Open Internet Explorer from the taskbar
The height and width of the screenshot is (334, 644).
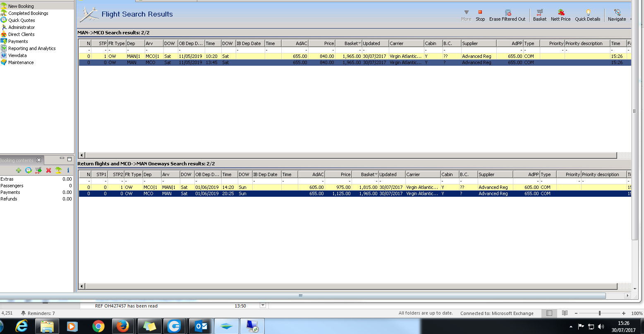22,327
